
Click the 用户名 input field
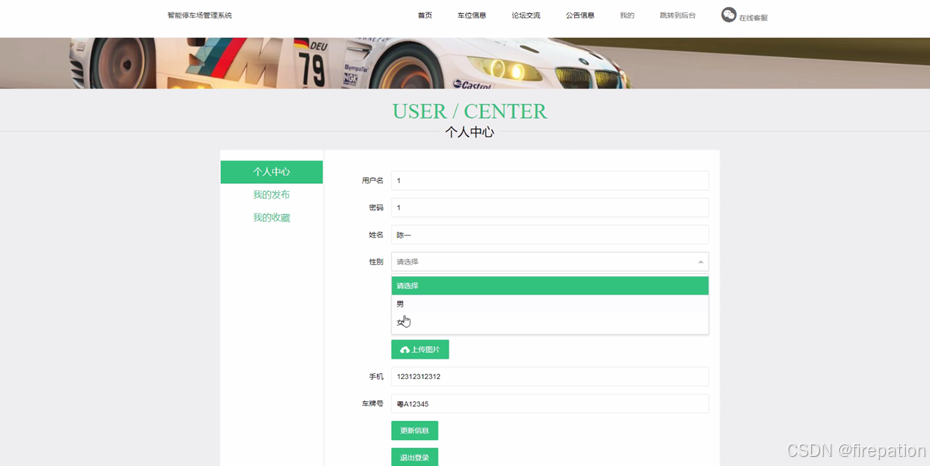(x=550, y=180)
